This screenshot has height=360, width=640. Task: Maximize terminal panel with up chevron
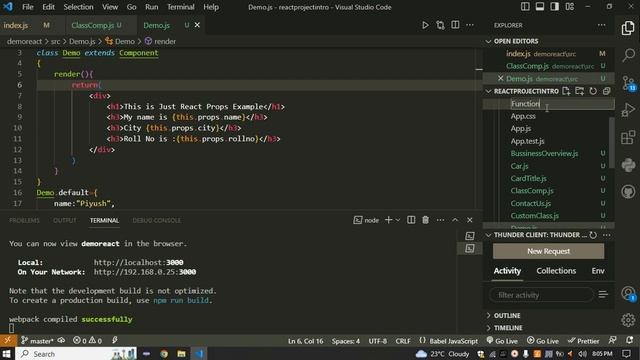coord(455,220)
